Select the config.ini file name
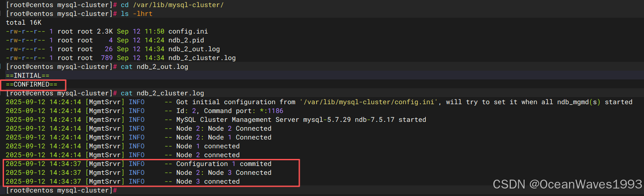The height and width of the screenshot is (196, 644). [x=188, y=31]
